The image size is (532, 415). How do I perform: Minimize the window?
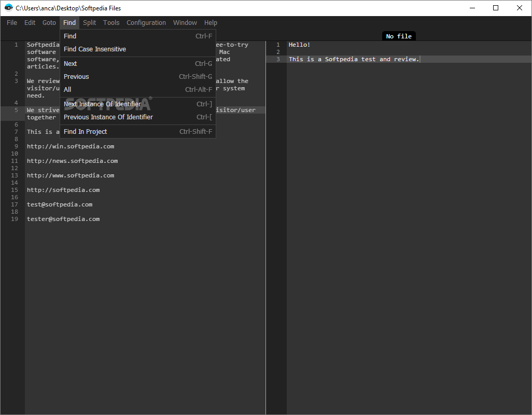(472, 8)
